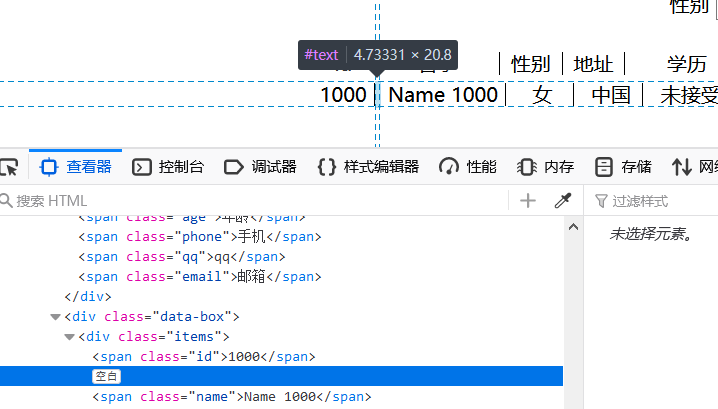The image size is (718, 409).
Task: Click the Inspector (查看器) tab icon
Action: click(x=46, y=167)
